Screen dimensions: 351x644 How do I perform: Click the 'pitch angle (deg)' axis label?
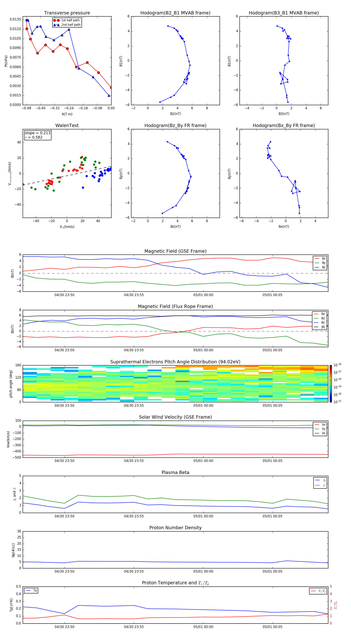tap(11, 384)
